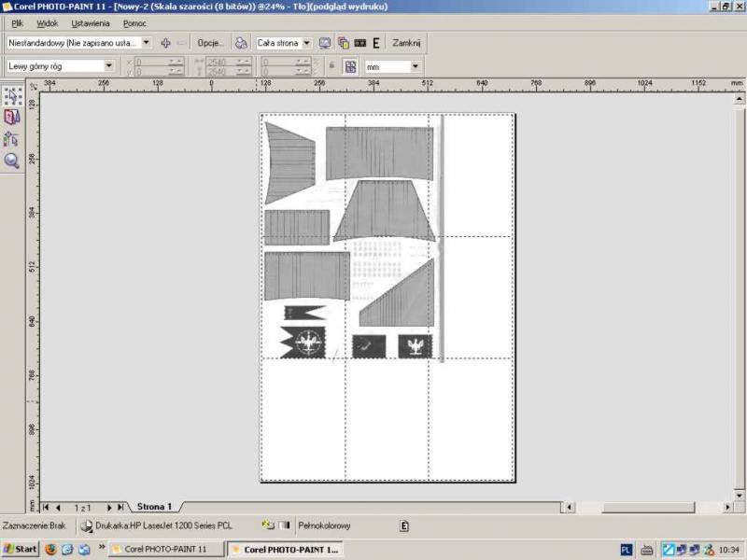This screenshot has height=560, width=747.
Task: Open the Widok menu
Action: tap(47, 22)
